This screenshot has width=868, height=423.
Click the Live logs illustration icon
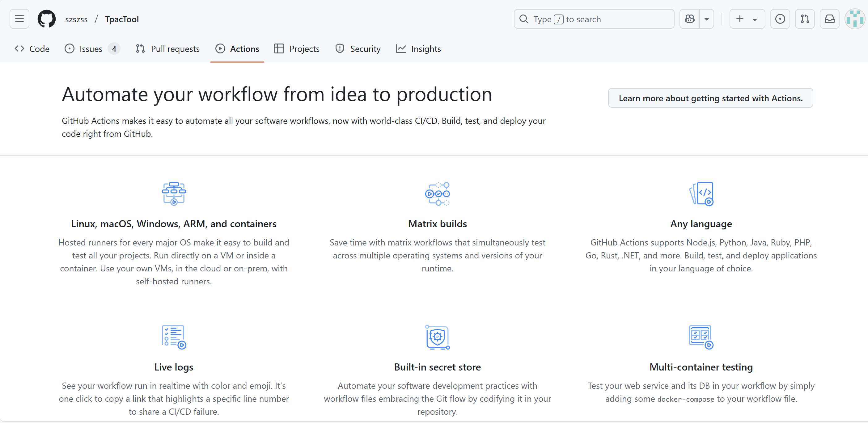pos(174,337)
